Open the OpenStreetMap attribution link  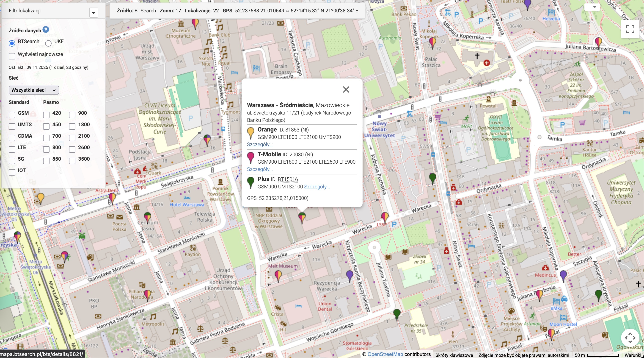point(385,354)
